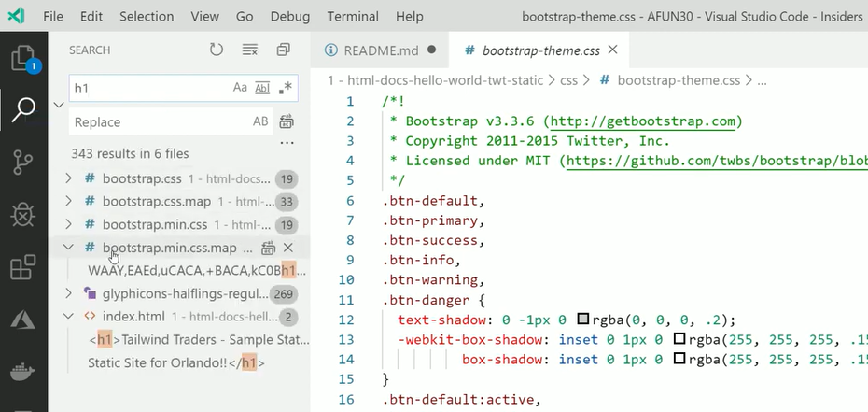Open color picker for rgba(0, 0, 0, .2)
868x412 pixels.
[583, 320]
